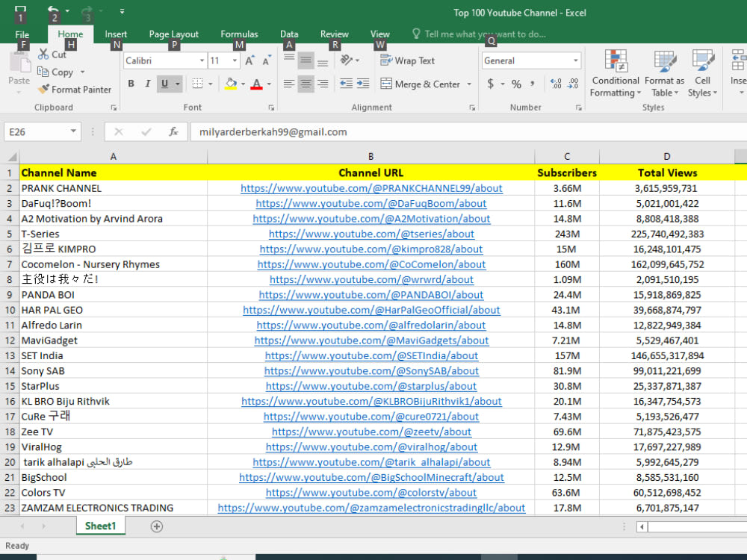Toggle Bold formatting

coord(131,84)
